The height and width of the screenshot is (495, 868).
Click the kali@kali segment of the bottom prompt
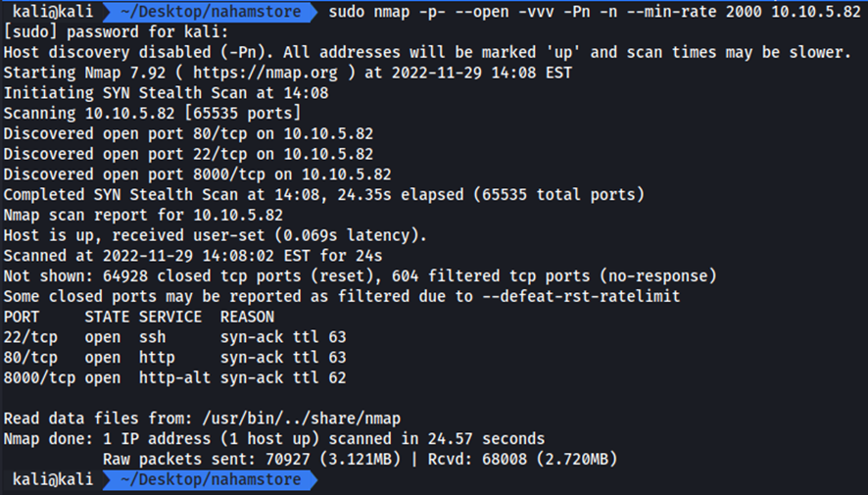tap(52, 479)
